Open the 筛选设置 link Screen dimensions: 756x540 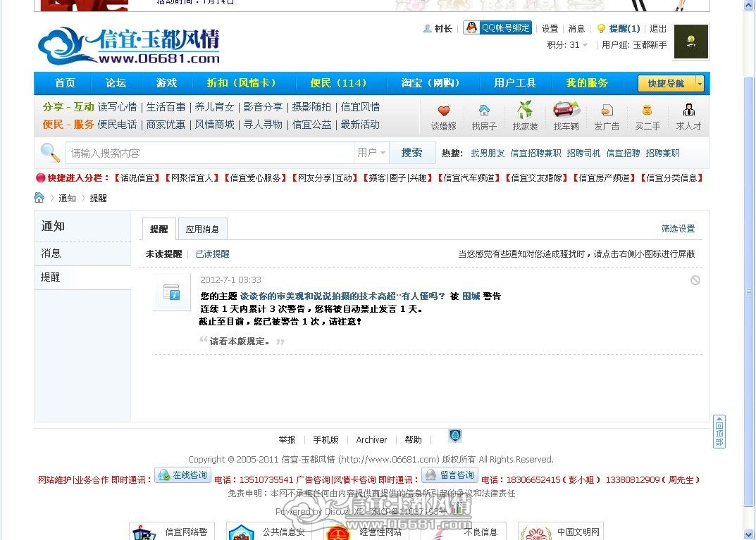678,228
